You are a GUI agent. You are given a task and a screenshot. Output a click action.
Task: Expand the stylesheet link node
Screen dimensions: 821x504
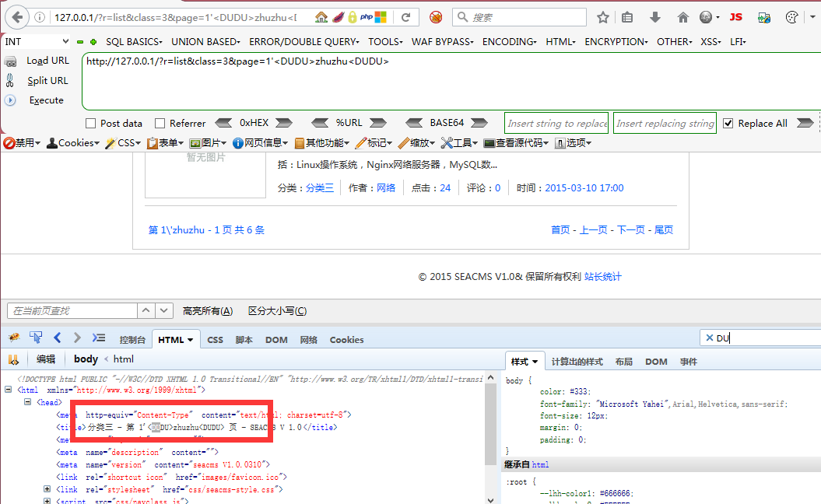coord(47,488)
